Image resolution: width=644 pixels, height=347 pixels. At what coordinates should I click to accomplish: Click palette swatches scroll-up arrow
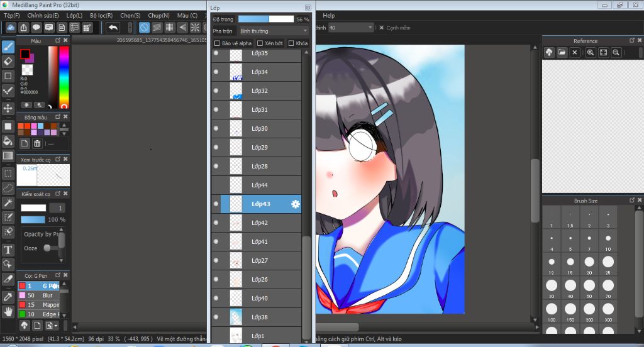64,126
